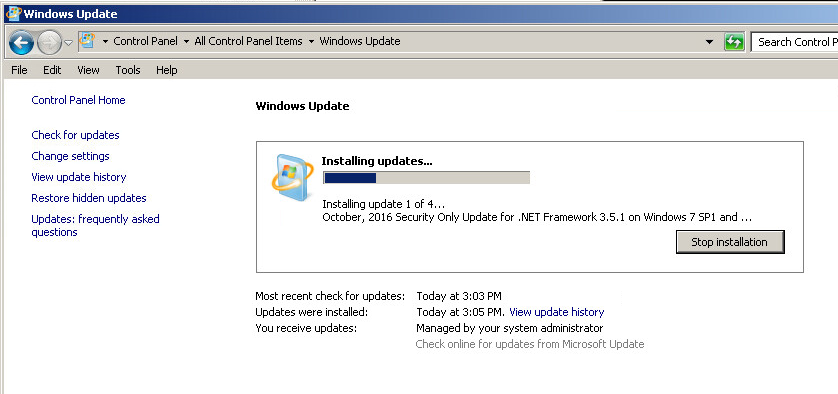The image size is (838, 394).
Task: Click Check online for updates from Microsoft Update
Action: pyautogui.click(x=530, y=344)
